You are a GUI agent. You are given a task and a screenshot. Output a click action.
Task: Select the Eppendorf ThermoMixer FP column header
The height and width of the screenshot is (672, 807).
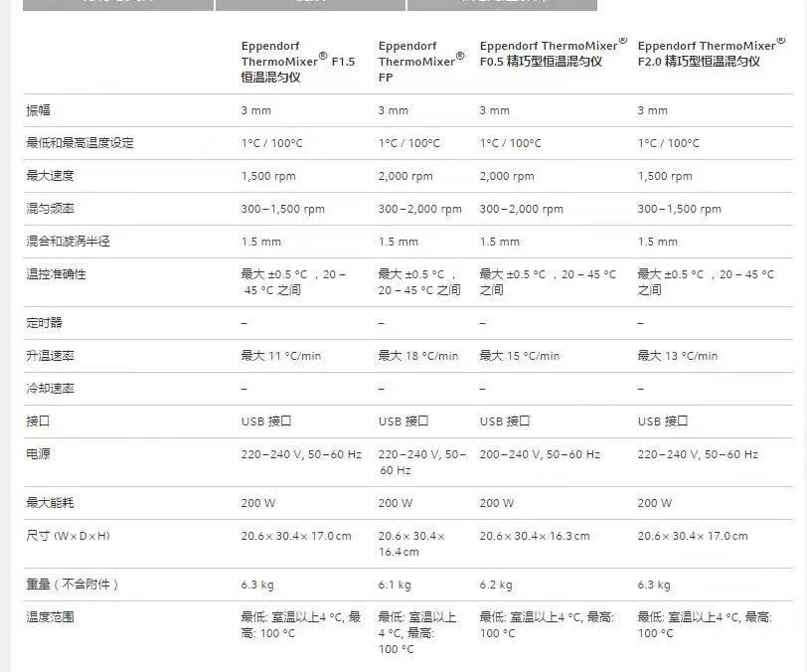tap(421, 62)
